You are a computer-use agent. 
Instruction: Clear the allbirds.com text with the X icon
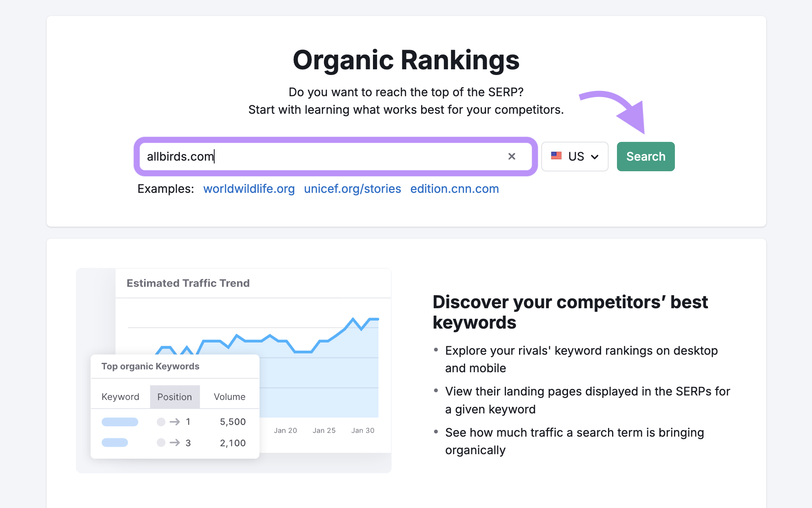click(x=512, y=157)
